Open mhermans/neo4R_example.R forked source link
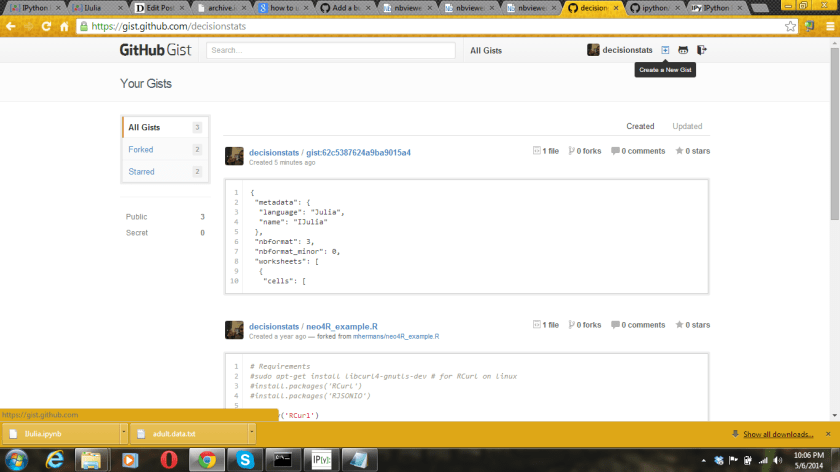The width and height of the screenshot is (840, 472). click(396, 336)
